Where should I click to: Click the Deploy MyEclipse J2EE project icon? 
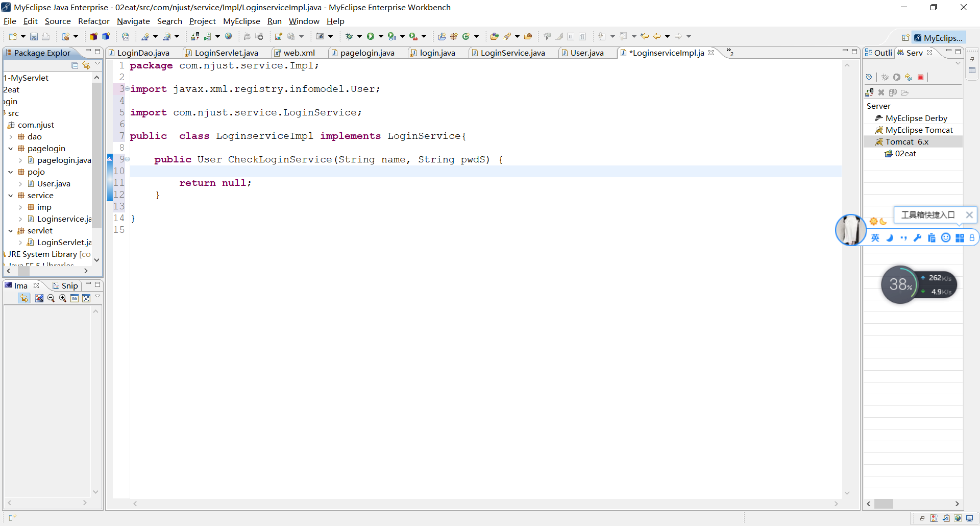pos(195,36)
